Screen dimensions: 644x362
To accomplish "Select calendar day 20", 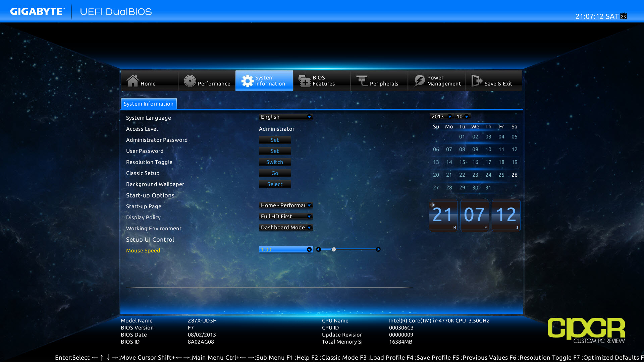I will [436, 175].
